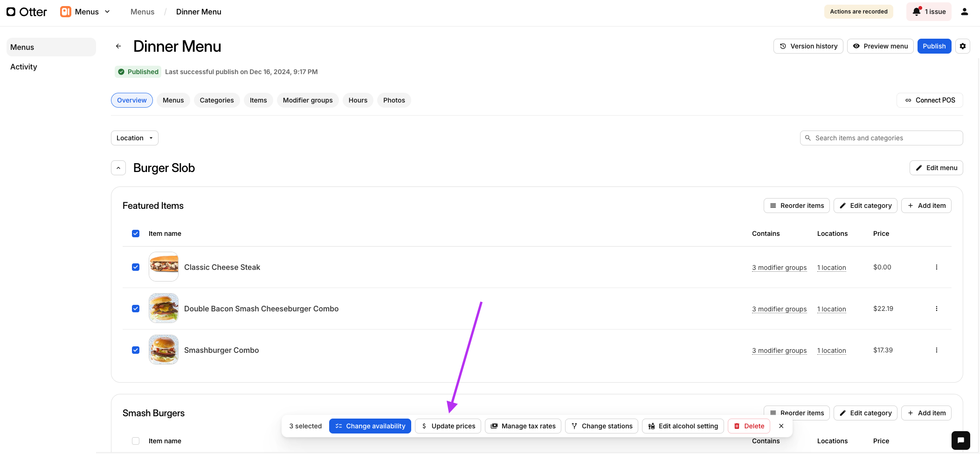Open the user account profile icon
This screenshot has height=454, width=980.
pyautogui.click(x=965, y=12)
